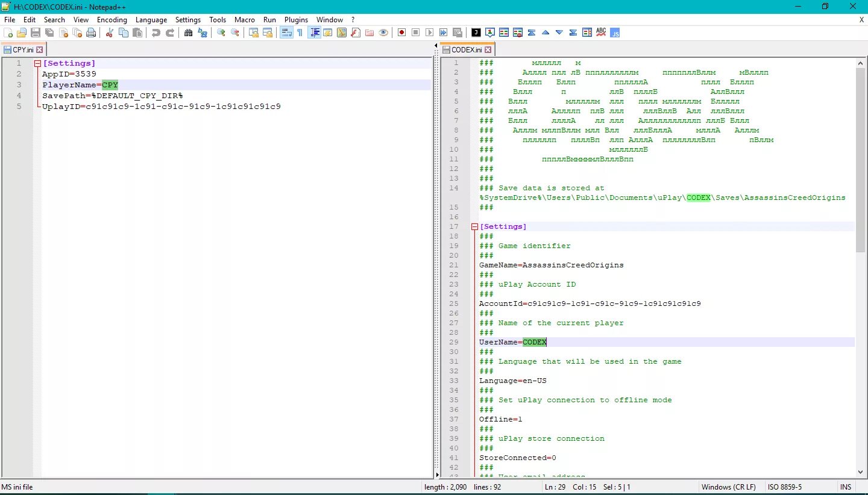
Task: Open a file using the folder toolbar icon
Action: pyautogui.click(x=22, y=33)
